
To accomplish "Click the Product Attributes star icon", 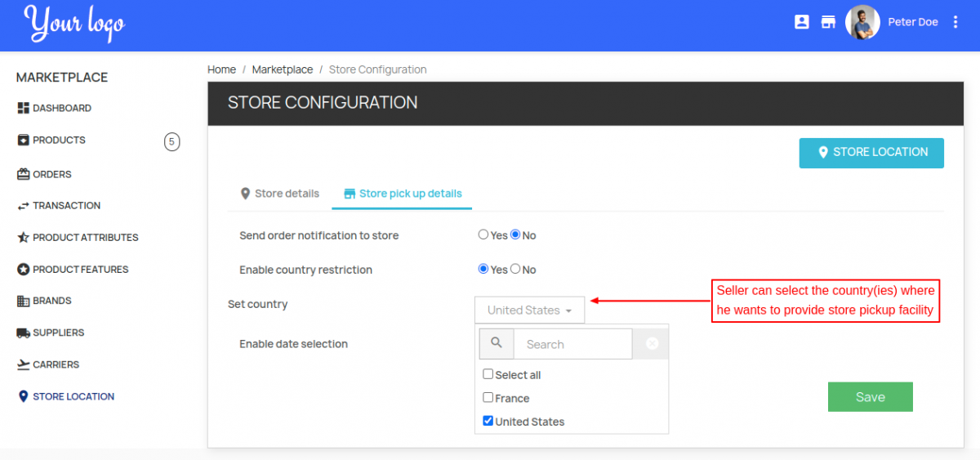I will click(x=23, y=238).
